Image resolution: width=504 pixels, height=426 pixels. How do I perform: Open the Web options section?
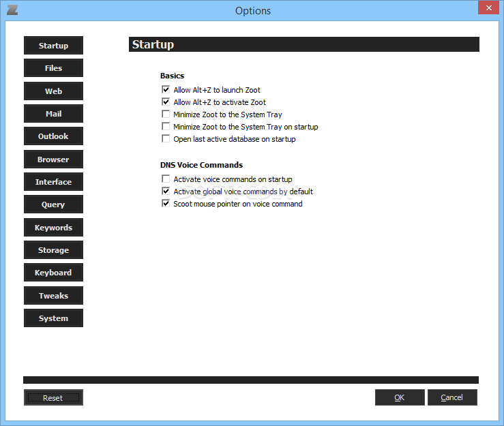click(53, 91)
